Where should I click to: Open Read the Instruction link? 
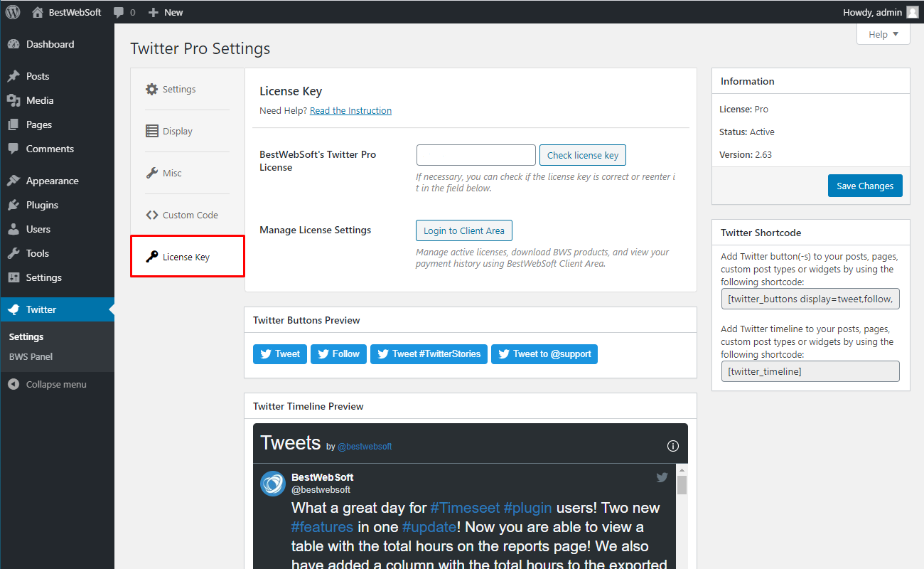350,110
